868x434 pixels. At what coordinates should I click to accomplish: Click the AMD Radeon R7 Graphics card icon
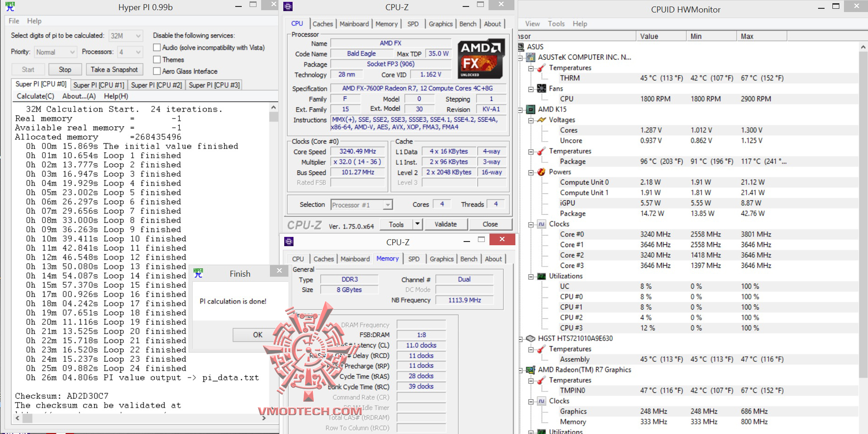531,370
